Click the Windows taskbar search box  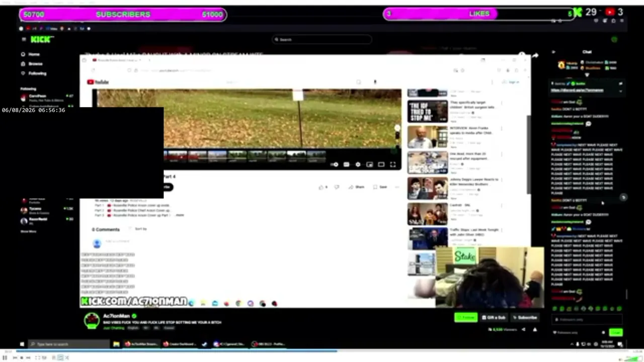pyautogui.click(x=68, y=344)
